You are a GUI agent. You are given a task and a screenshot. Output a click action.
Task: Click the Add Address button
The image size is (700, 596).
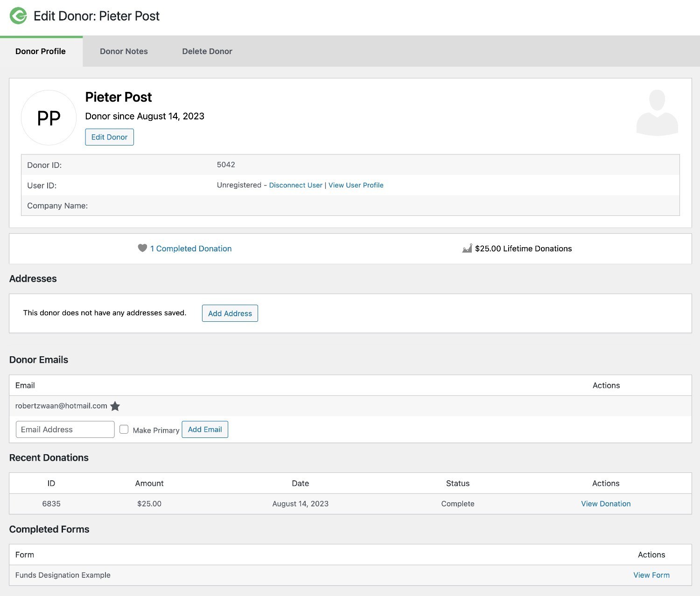pyautogui.click(x=230, y=313)
